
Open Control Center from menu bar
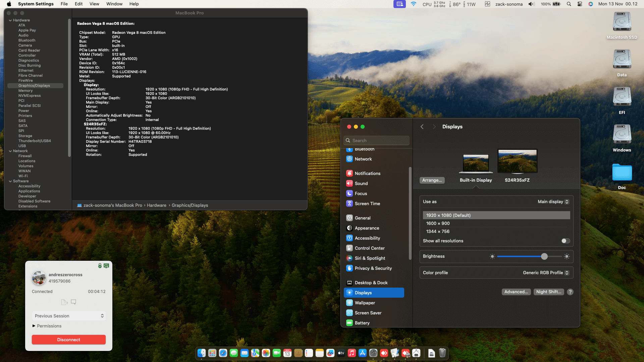(580, 4)
